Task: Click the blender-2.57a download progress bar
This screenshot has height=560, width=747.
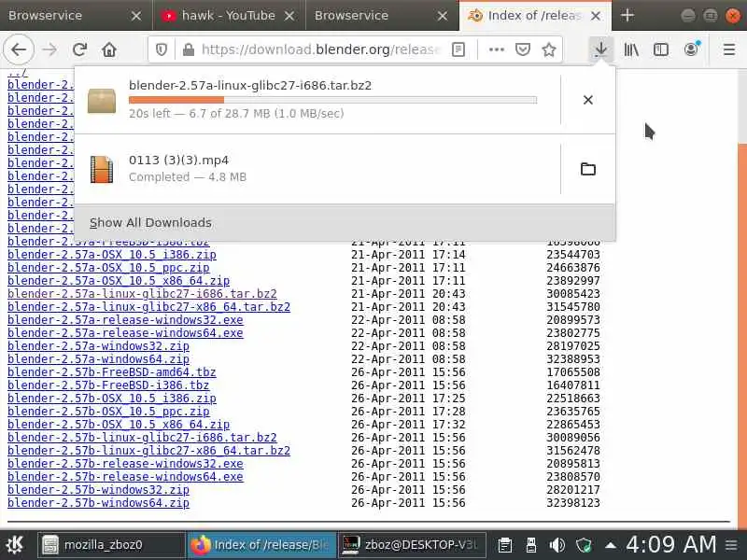Action: pos(332,100)
